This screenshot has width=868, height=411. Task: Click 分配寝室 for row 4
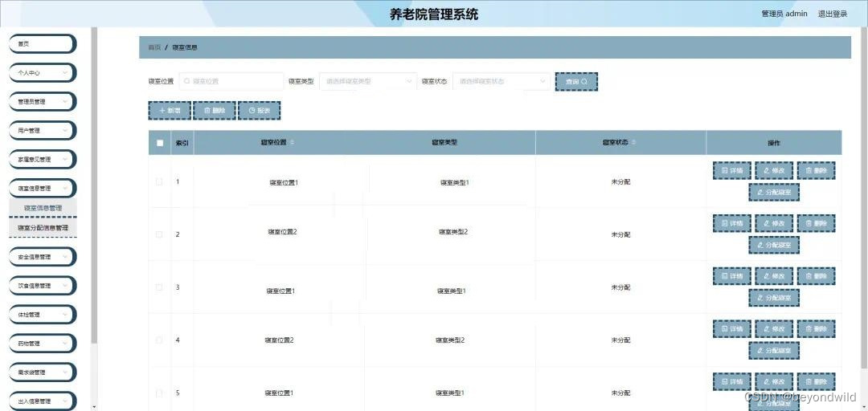[774, 350]
